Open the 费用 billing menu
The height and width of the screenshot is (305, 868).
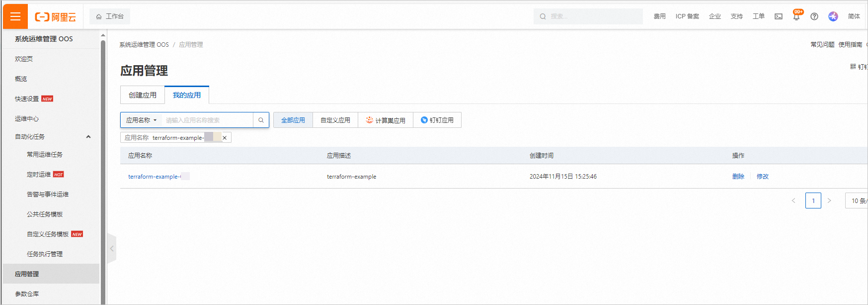coord(659,16)
